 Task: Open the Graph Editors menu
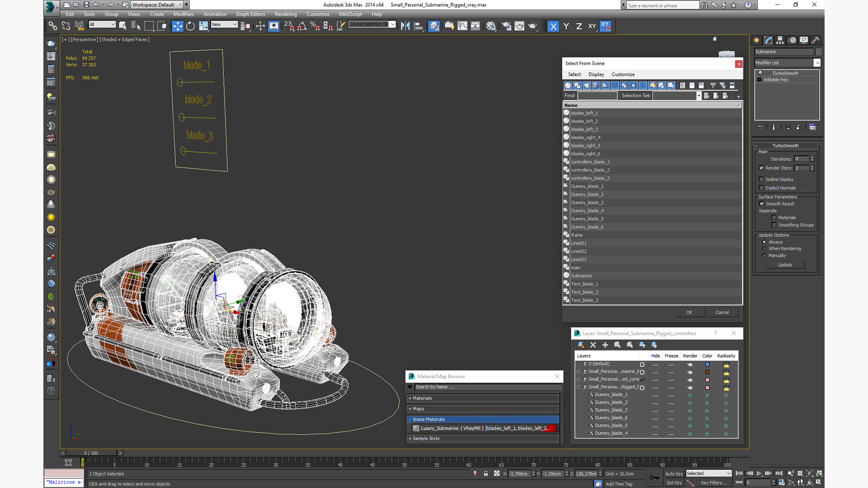tap(250, 14)
